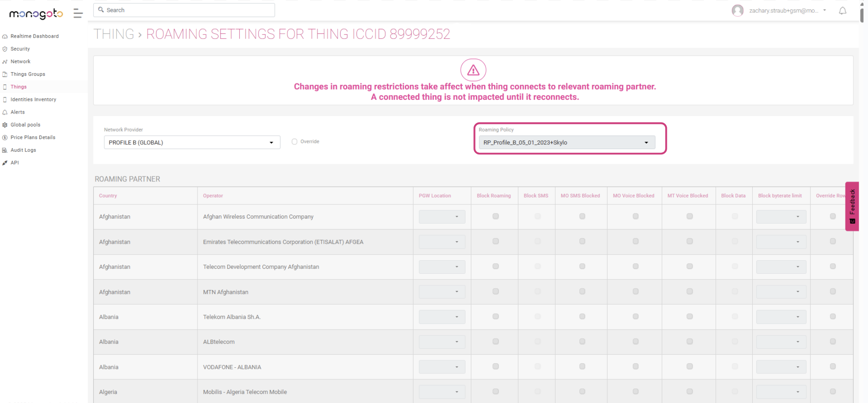Click the Global pools icon

point(5,125)
